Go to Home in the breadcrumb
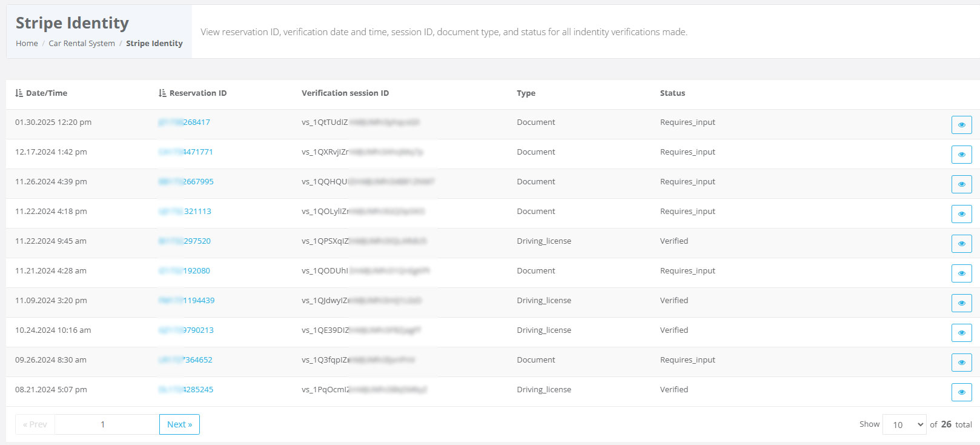The height and width of the screenshot is (445, 980). coord(27,44)
